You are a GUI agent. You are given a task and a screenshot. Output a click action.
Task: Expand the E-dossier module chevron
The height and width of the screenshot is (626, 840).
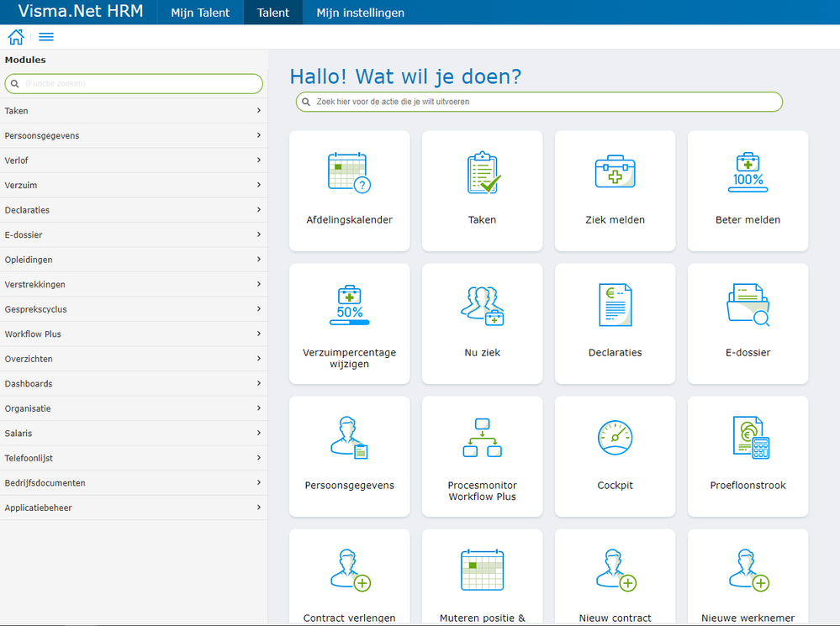(259, 234)
